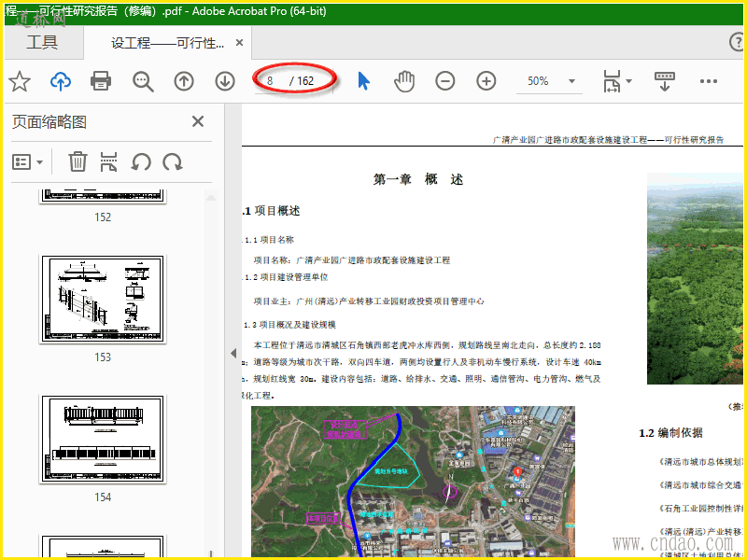Close the 设工程 document tab
This screenshot has width=747, height=560.
pos(240,43)
